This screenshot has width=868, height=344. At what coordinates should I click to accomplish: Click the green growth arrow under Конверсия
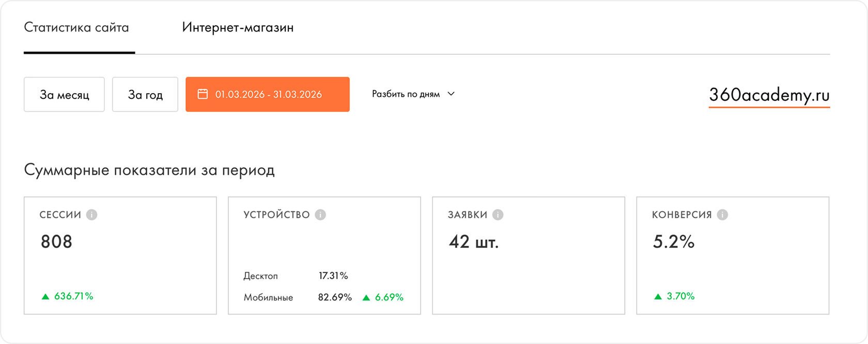coord(658,296)
